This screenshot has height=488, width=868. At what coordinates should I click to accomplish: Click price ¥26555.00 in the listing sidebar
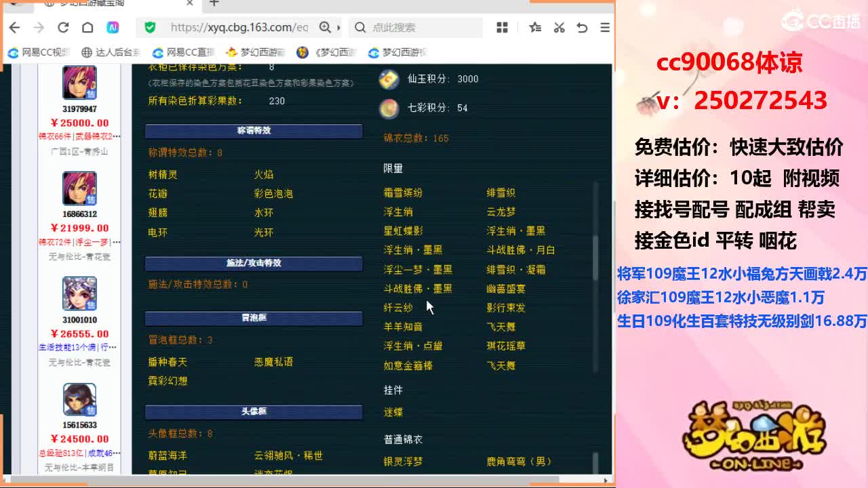click(79, 333)
